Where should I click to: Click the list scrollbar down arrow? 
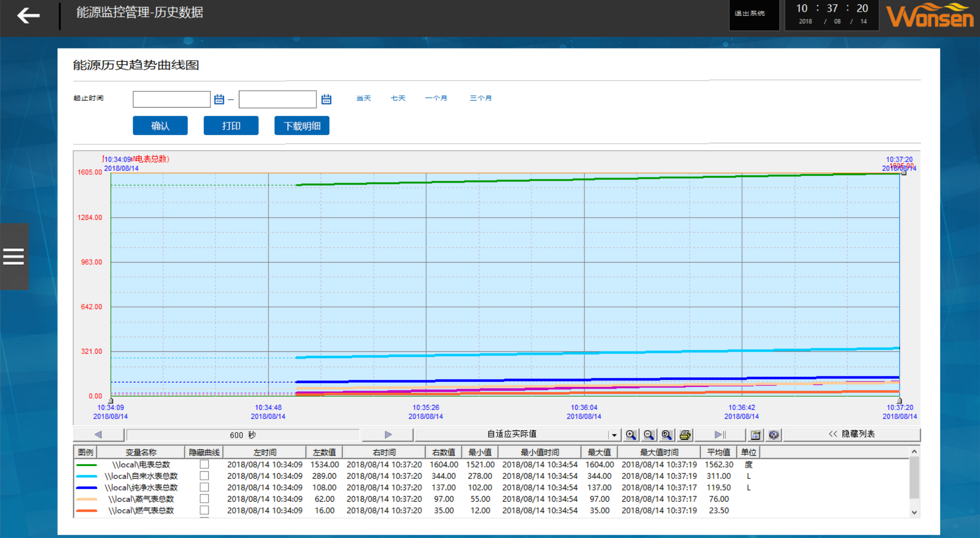(914, 513)
